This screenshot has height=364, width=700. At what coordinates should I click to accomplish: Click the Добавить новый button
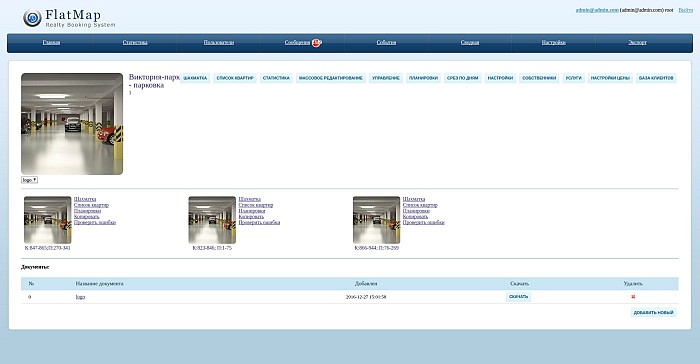point(654,312)
